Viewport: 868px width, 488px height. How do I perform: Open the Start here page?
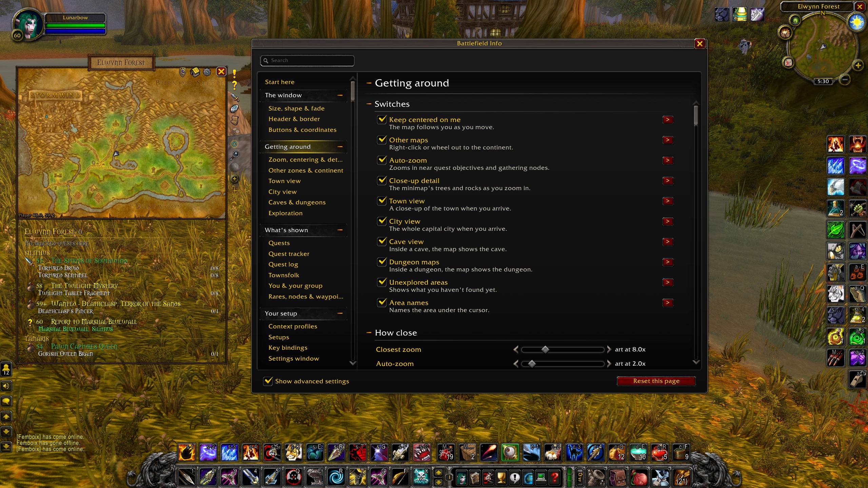coord(280,82)
